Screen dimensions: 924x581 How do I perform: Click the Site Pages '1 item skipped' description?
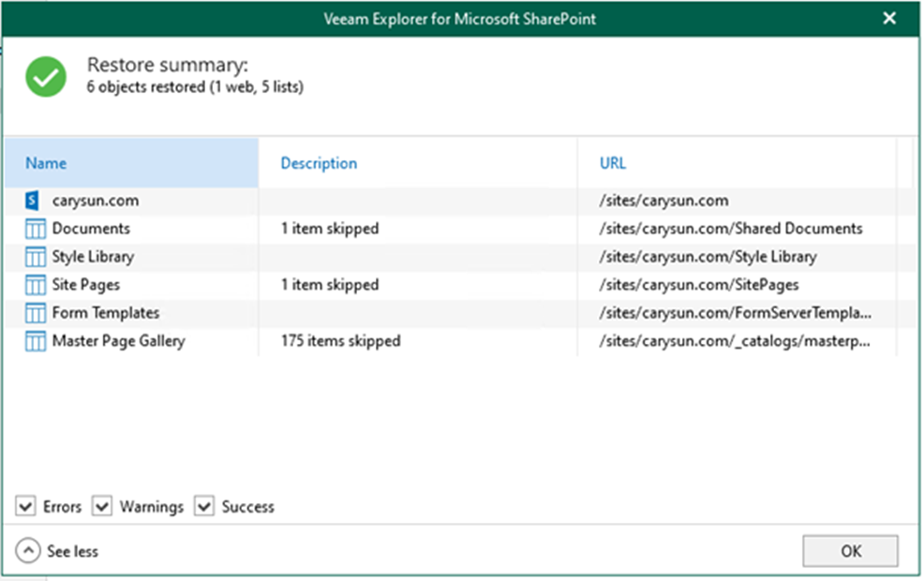click(330, 285)
